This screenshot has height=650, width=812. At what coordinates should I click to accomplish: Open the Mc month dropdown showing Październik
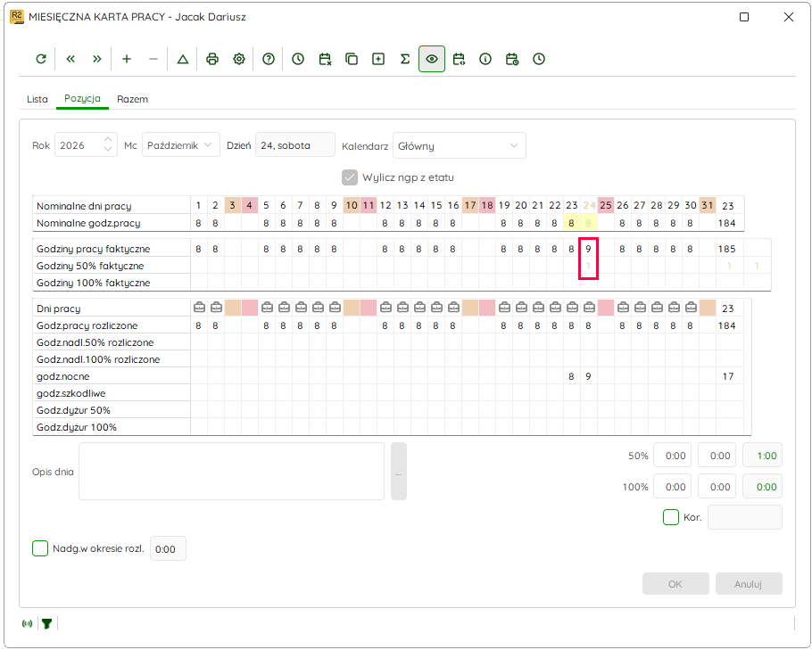[181, 145]
